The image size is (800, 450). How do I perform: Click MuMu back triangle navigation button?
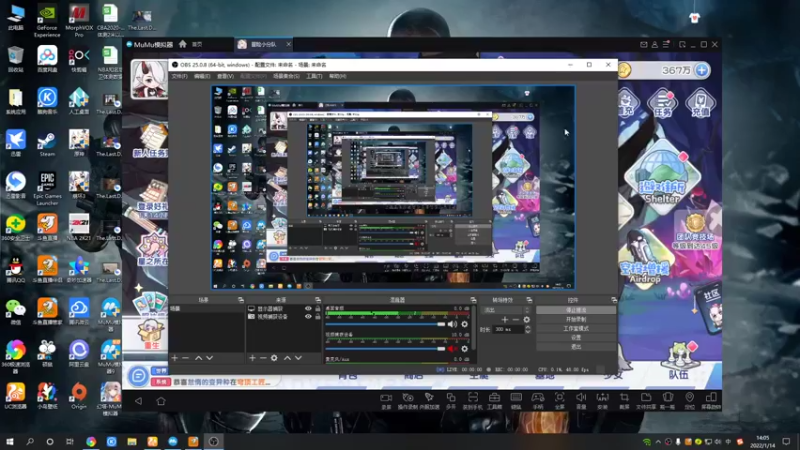(138, 401)
